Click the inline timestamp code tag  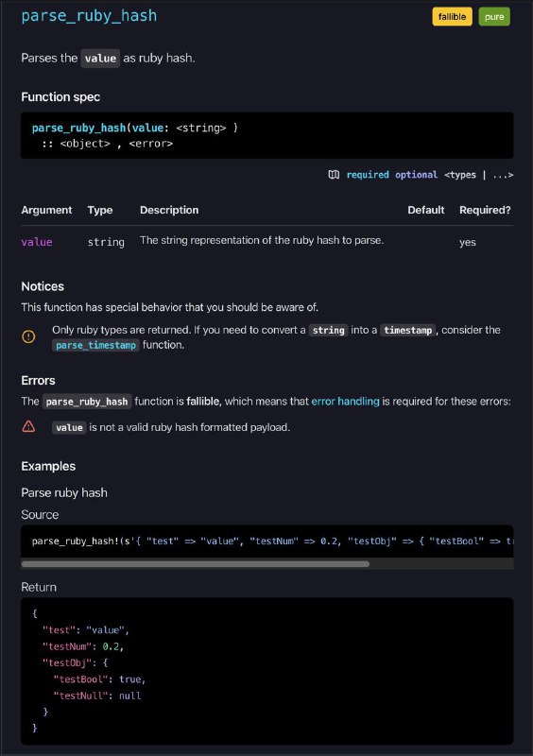coord(407,330)
